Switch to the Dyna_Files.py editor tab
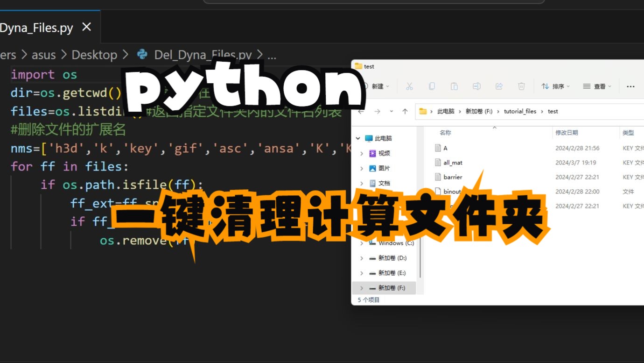The image size is (644, 363). point(36,28)
